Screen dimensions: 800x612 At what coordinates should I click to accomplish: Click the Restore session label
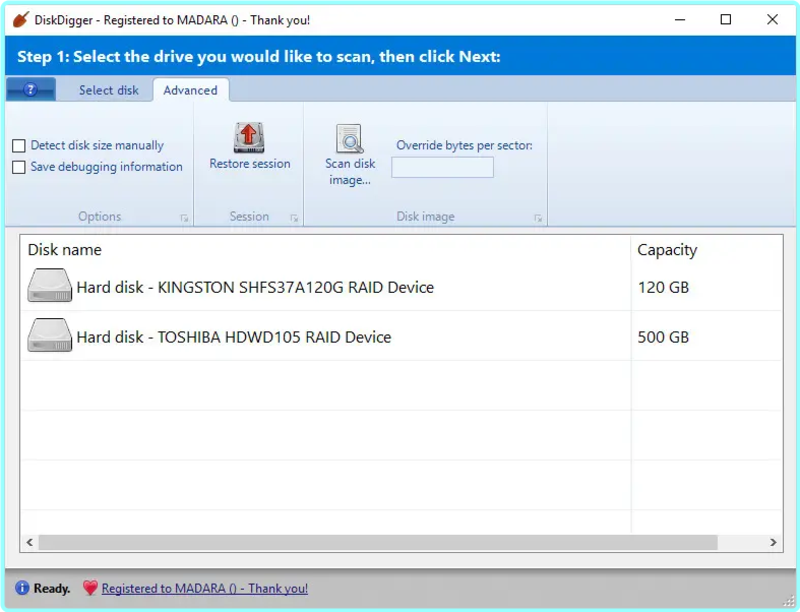pos(249,164)
